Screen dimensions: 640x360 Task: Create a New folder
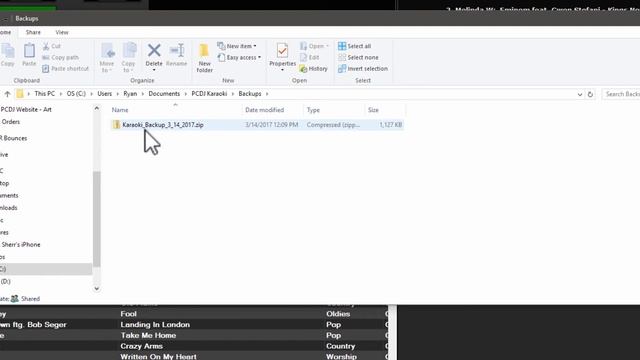point(204,58)
